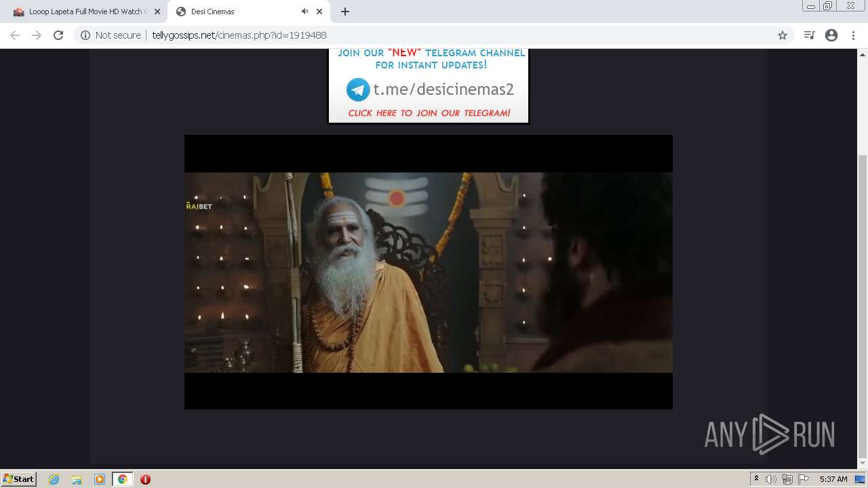Switch to the Chrome taskbar button
The width and height of the screenshot is (868, 488).
click(x=122, y=479)
